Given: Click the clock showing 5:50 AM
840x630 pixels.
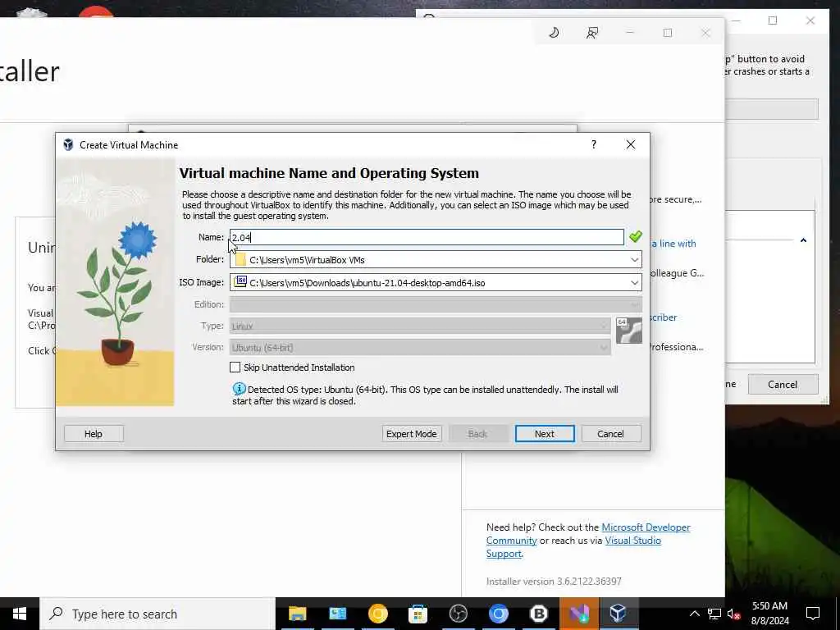Looking at the screenshot, I should [x=769, y=606].
